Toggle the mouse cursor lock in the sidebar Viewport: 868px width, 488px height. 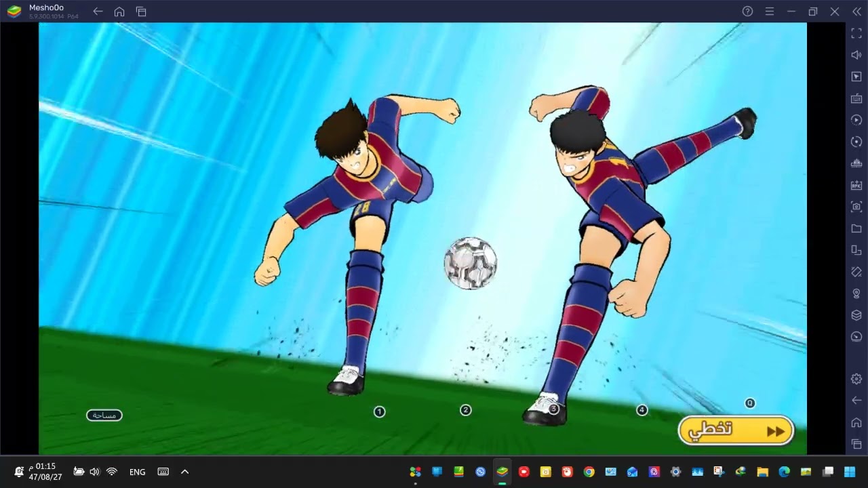(856, 77)
